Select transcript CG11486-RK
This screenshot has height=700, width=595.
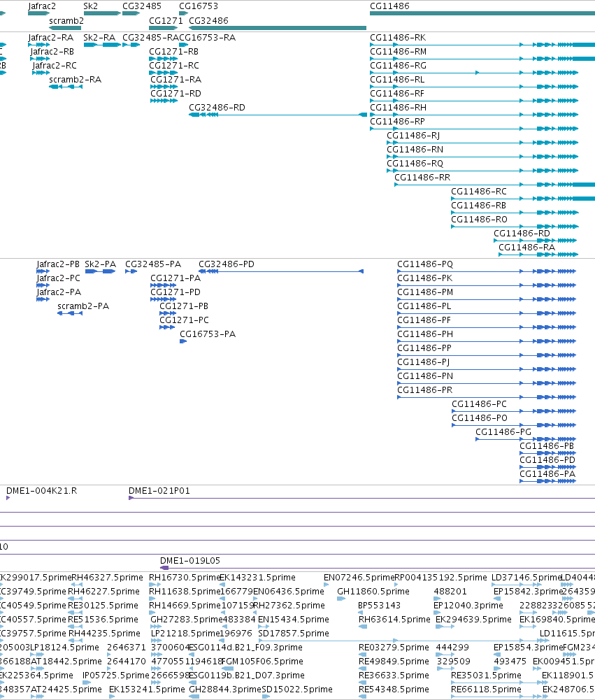click(x=482, y=45)
